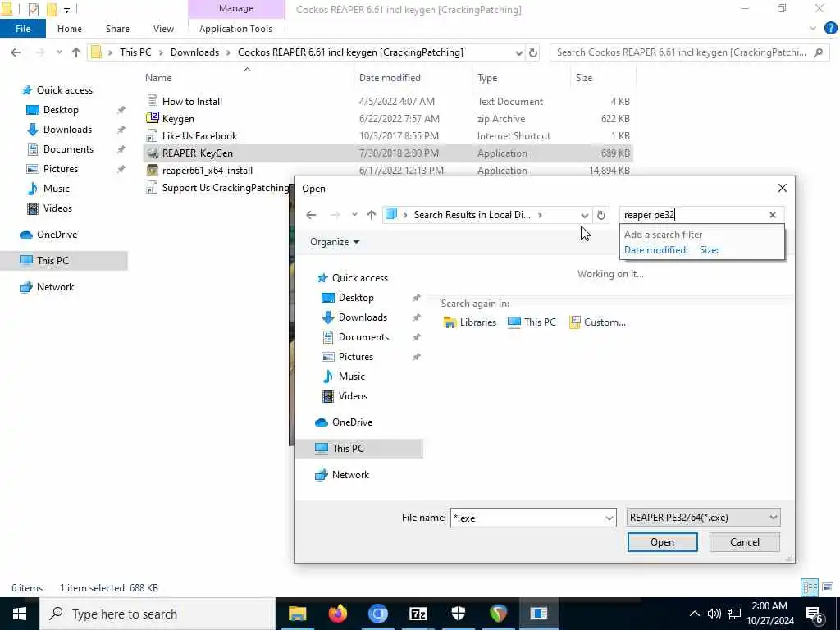Click Downloads breadcrumb in Explorer address
Viewport: 840px width, 630px height.
click(194, 52)
